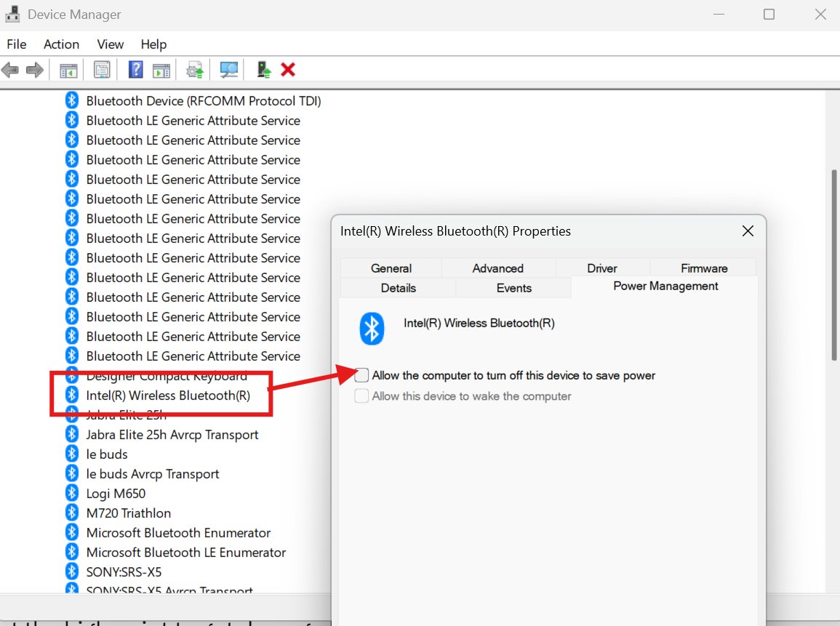The height and width of the screenshot is (626, 840).
Task: Click the Forward arrow in the toolbar
Action: click(x=35, y=70)
